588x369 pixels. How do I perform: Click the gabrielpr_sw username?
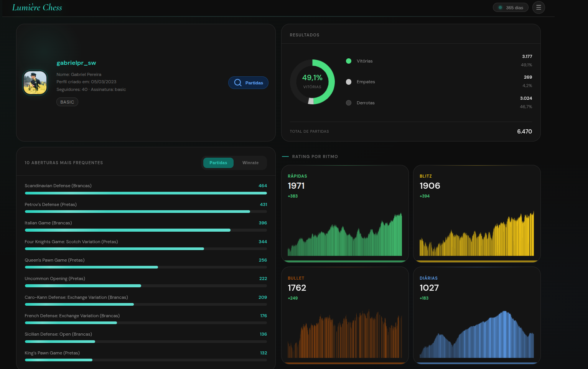[x=76, y=63]
